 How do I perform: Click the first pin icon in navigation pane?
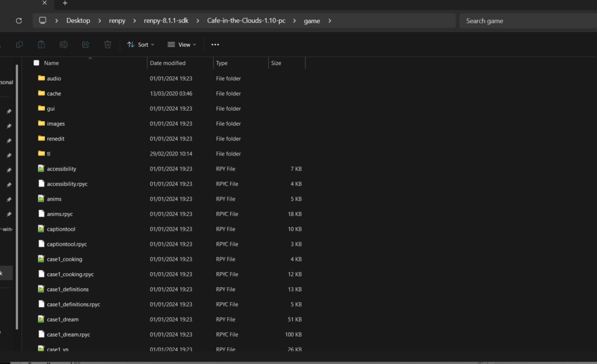[x=9, y=111]
